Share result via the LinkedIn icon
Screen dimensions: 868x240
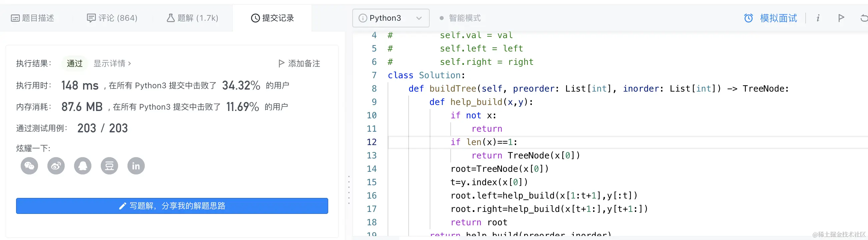(136, 166)
